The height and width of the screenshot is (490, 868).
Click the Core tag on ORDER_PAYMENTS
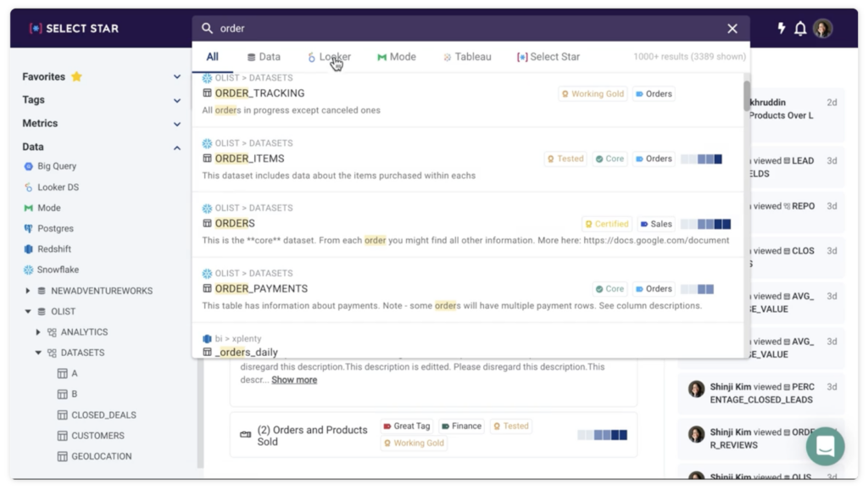[x=609, y=288]
